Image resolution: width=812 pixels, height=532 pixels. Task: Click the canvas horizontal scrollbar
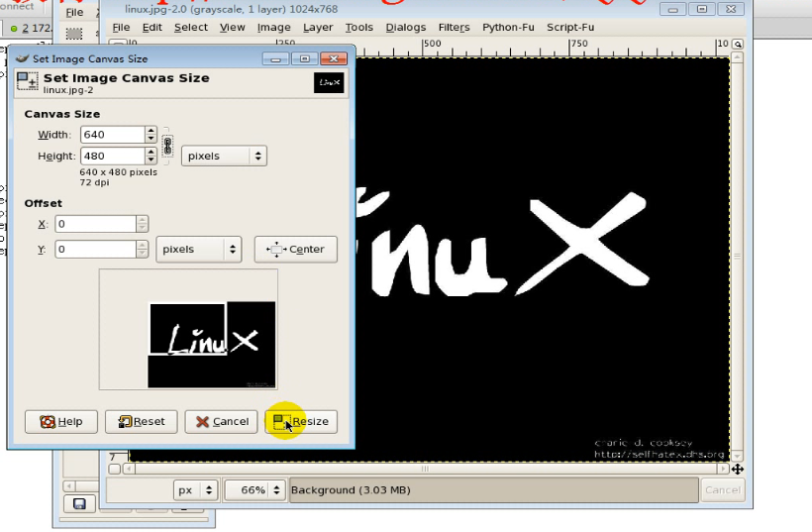pyautogui.click(x=425, y=469)
